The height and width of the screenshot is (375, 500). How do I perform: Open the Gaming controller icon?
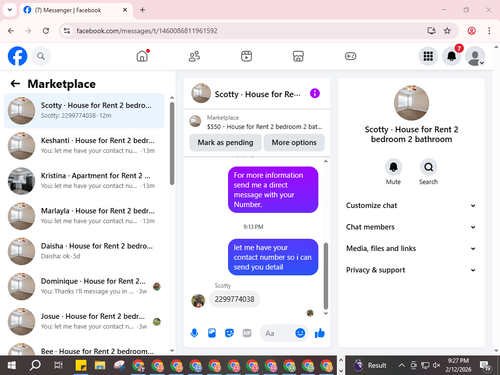coord(350,56)
